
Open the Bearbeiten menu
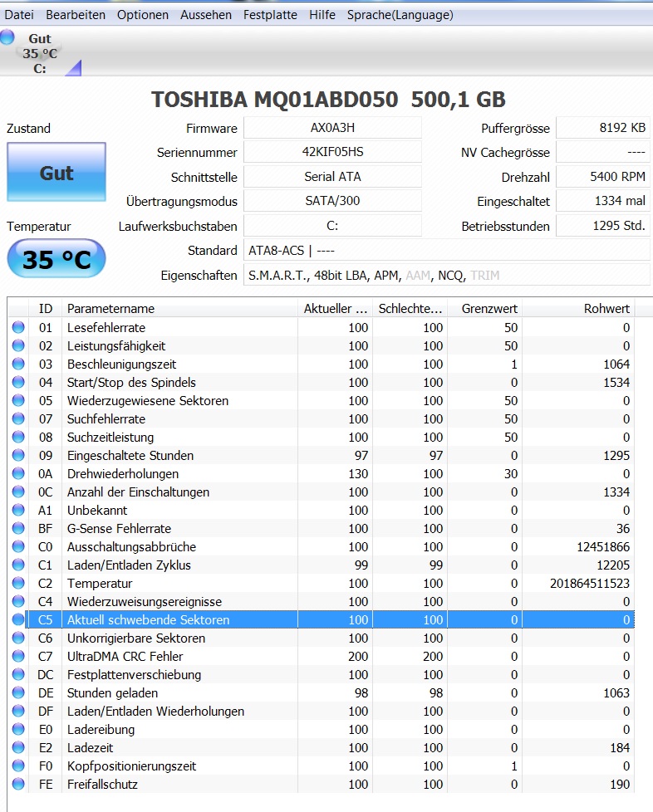click(x=76, y=15)
